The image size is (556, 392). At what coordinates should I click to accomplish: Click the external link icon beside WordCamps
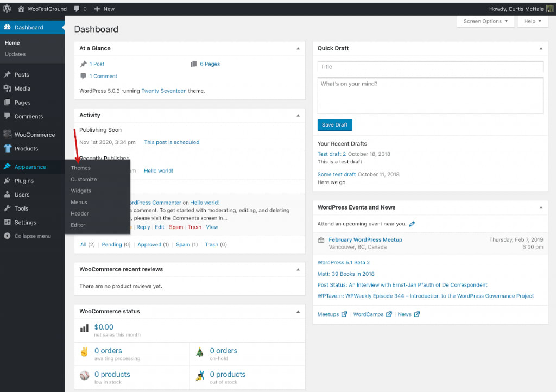pos(389,314)
